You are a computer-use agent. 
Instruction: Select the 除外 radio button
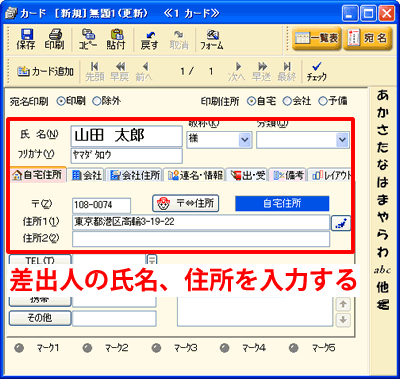click(x=96, y=101)
